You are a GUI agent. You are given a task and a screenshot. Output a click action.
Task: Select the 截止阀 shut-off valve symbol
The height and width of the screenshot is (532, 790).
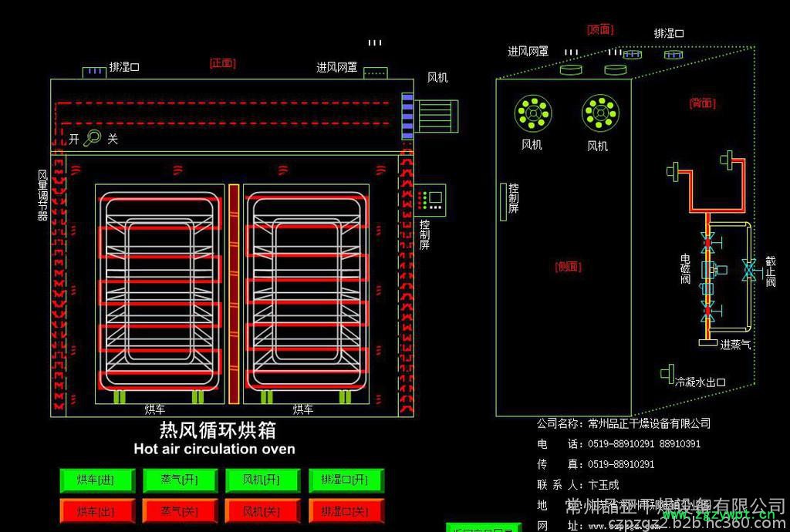748,270
